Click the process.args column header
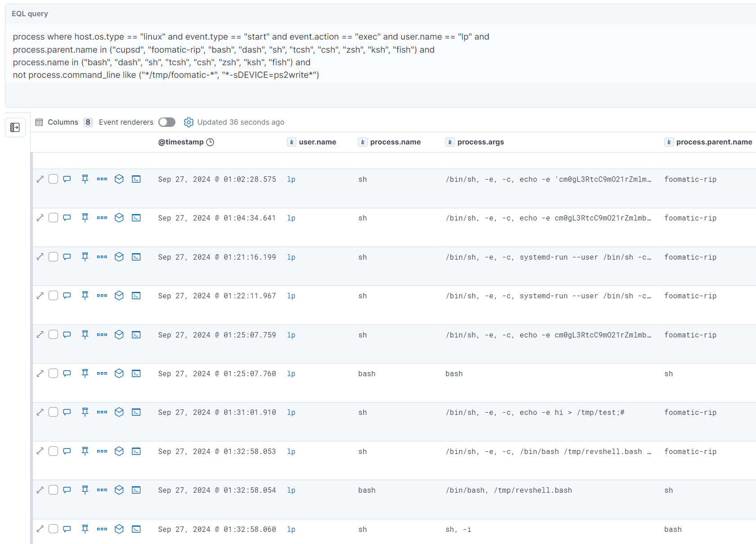The width and height of the screenshot is (756, 544). pos(480,142)
